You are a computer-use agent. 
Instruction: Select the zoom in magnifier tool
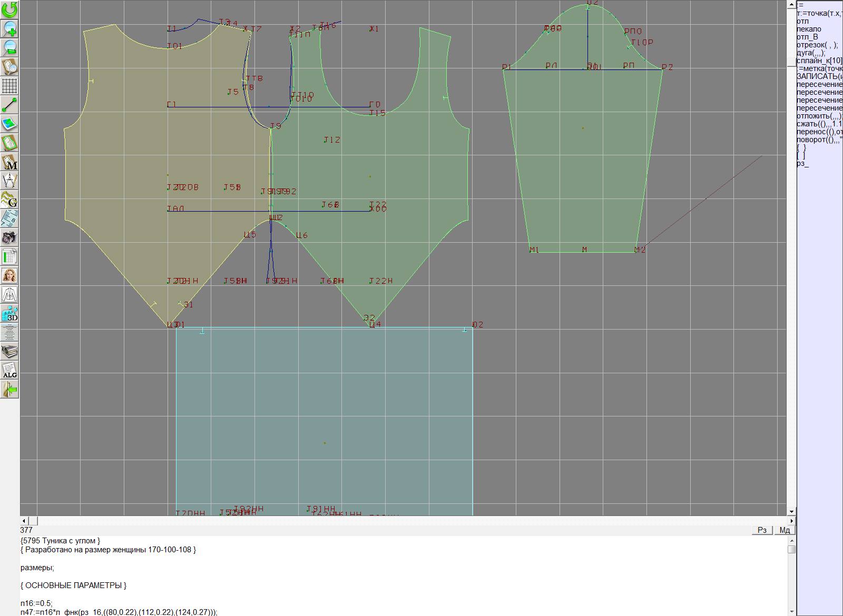[9, 28]
